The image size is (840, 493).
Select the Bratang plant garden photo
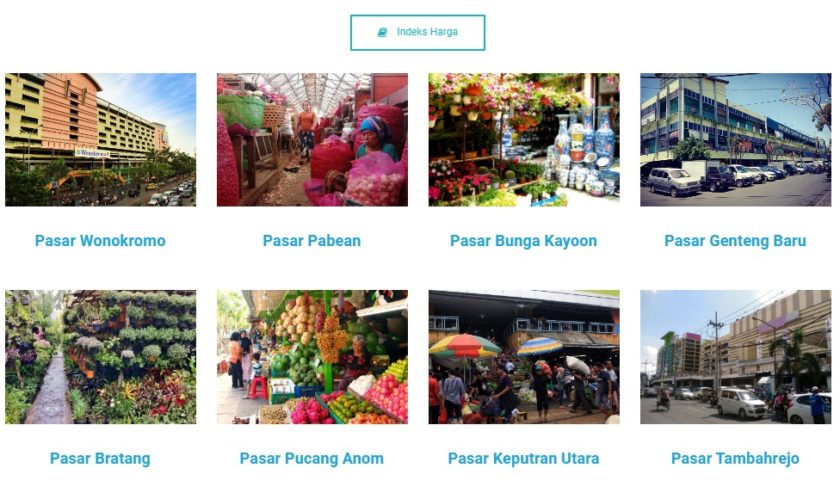point(101,357)
